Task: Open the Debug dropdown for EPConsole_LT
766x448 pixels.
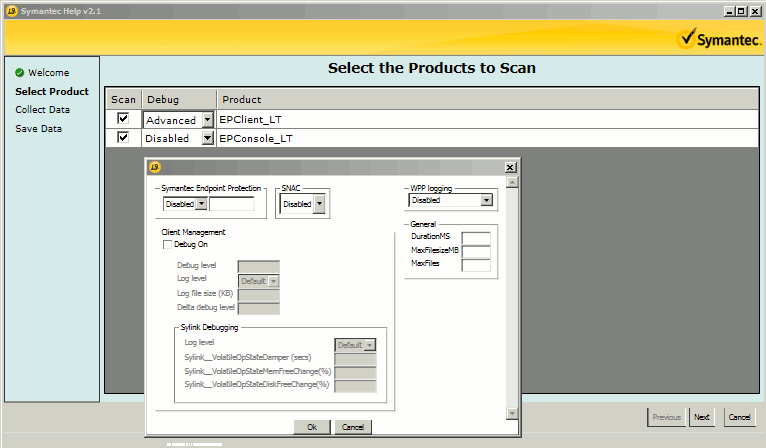Action: pyautogui.click(x=208, y=138)
